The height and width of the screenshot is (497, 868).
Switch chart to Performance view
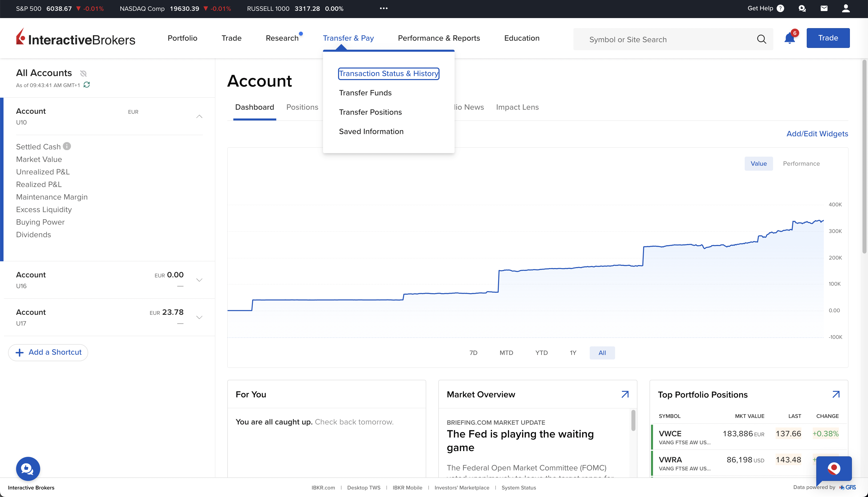(801, 163)
